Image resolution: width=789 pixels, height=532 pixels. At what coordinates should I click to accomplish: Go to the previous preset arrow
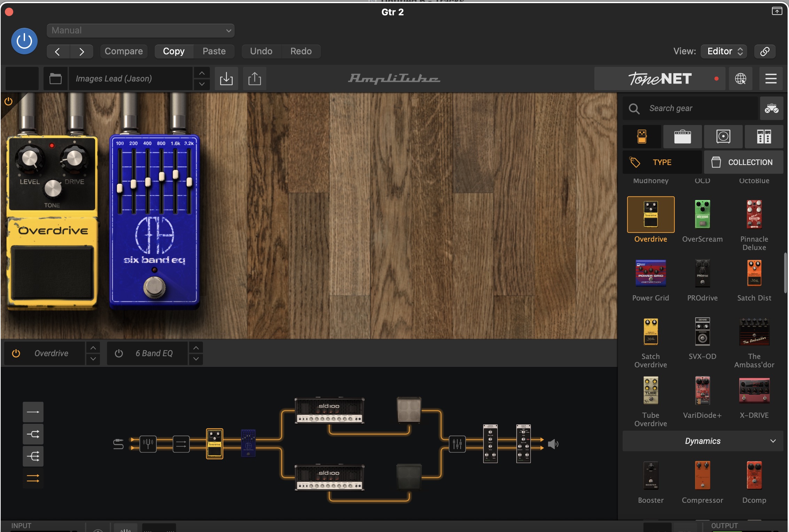[x=58, y=52]
